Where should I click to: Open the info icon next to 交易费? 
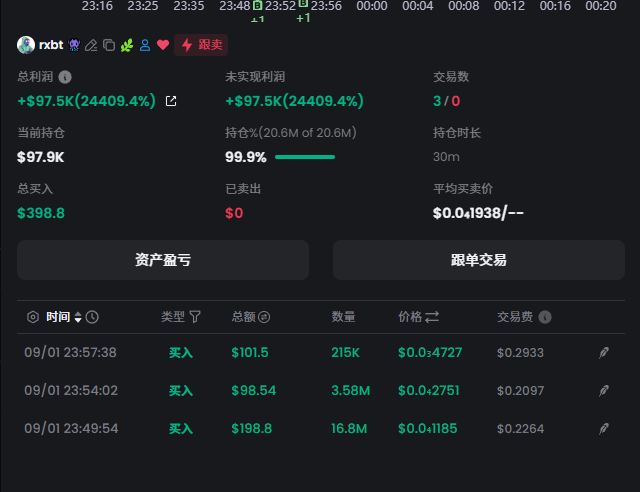point(545,317)
